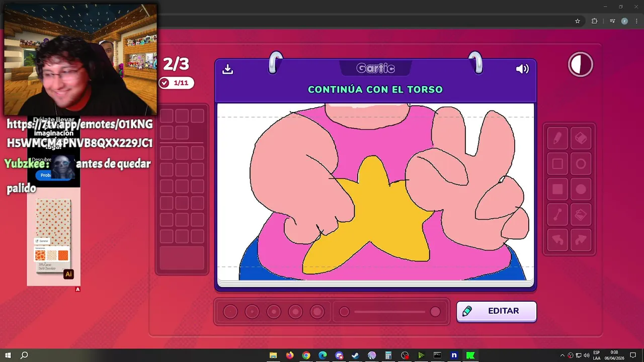The width and height of the screenshot is (644, 362).
Task: Open the Windows Start menu
Action: [8, 355]
